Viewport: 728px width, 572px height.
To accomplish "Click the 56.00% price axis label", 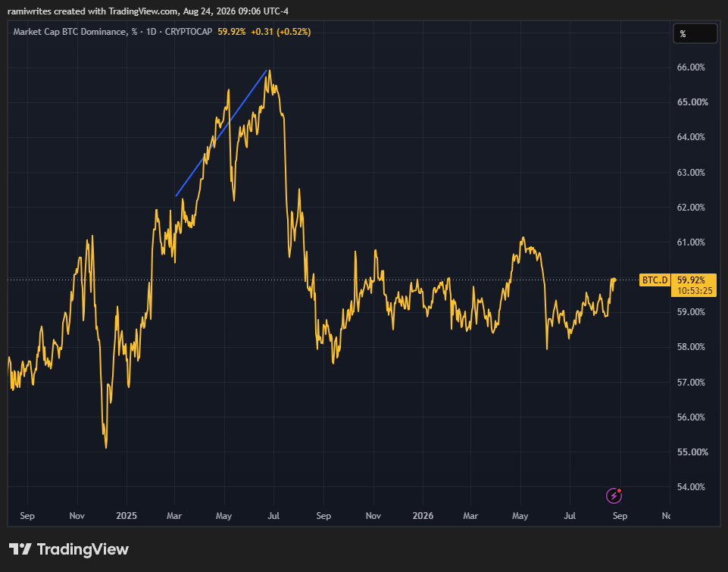I will pos(691,417).
